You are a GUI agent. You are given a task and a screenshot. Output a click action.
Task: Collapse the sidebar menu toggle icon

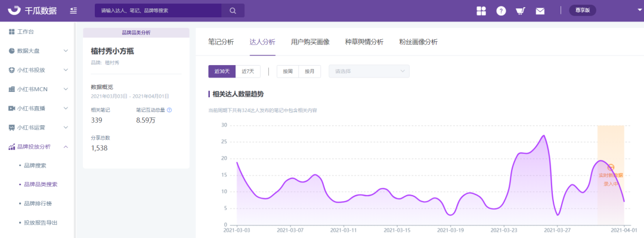73,11
